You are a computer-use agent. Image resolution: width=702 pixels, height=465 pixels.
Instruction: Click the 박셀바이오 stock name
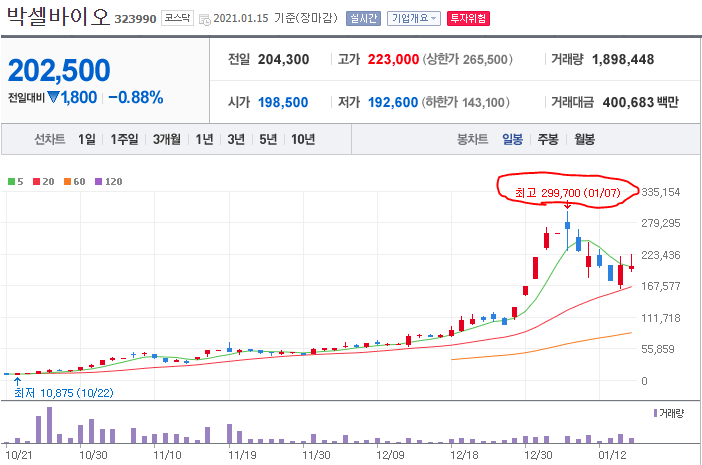tap(58, 17)
